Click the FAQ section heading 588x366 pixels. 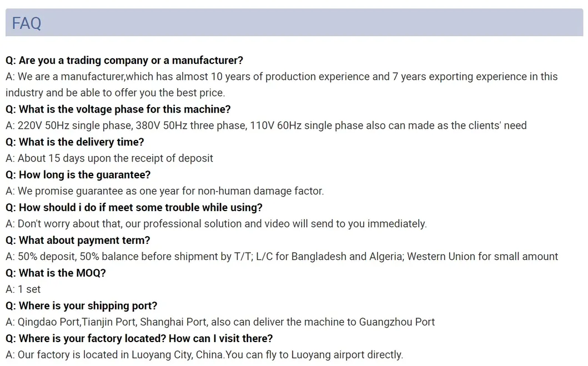(27, 23)
